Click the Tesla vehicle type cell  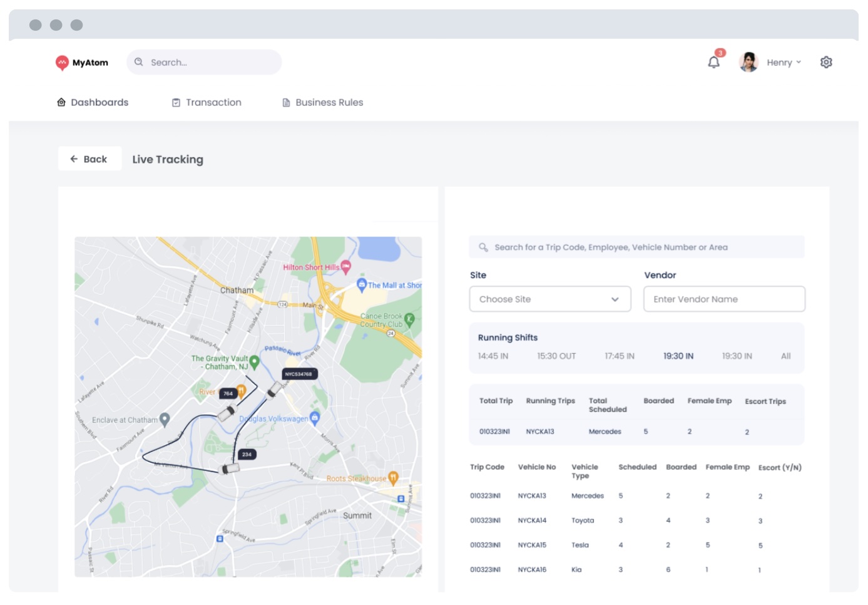point(580,546)
